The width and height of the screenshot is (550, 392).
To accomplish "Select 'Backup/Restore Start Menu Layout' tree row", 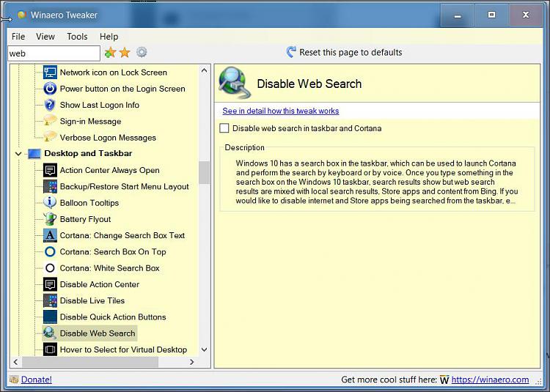I will [x=124, y=186].
